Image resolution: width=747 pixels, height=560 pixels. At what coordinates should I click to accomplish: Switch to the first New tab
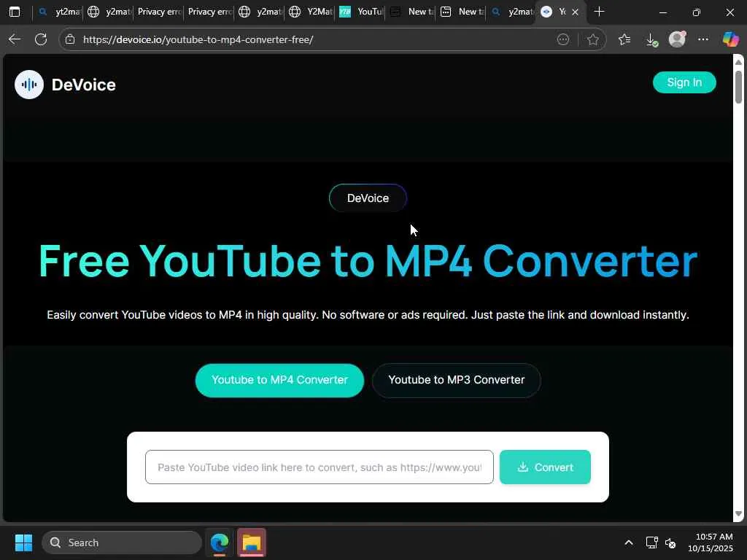411,12
